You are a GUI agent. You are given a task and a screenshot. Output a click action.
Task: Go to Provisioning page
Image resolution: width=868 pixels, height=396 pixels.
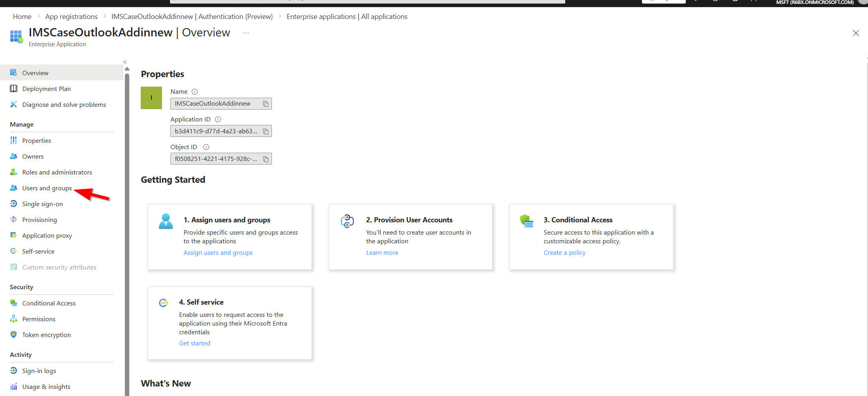[x=40, y=220]
